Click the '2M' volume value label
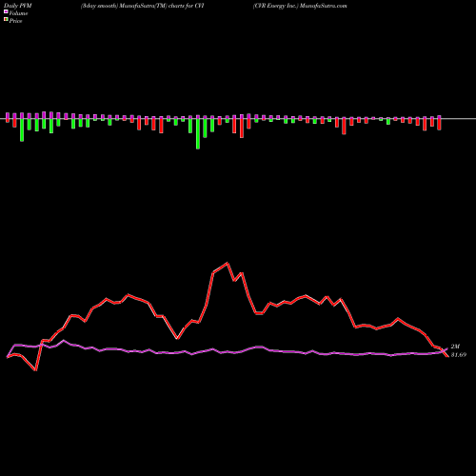This screenshot has width=476, height=476. tap(455, 347)
